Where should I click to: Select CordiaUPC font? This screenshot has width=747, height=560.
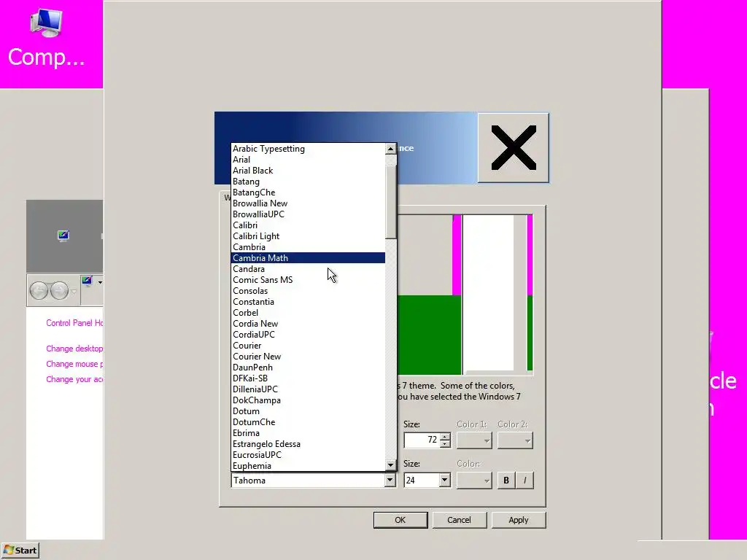(309, 335)
